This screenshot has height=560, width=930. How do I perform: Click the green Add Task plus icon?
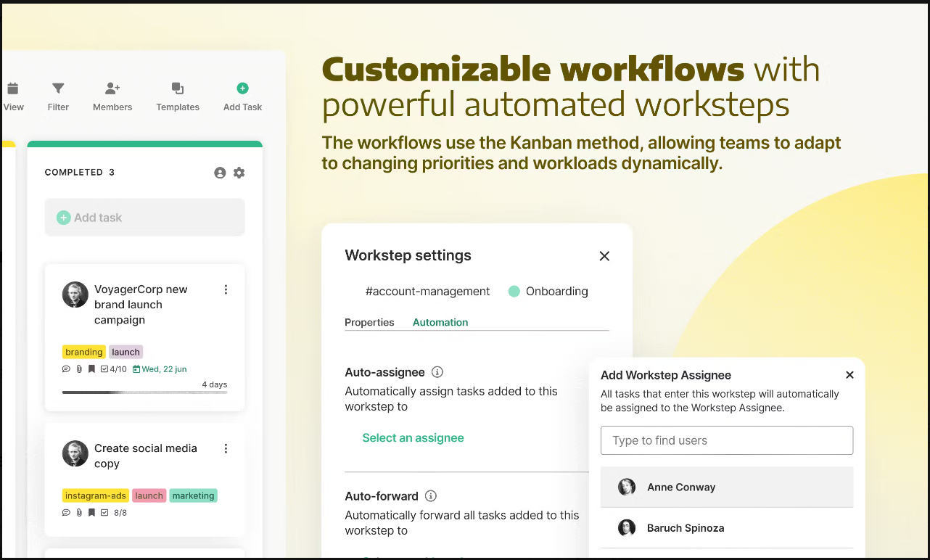coord(243,88)
